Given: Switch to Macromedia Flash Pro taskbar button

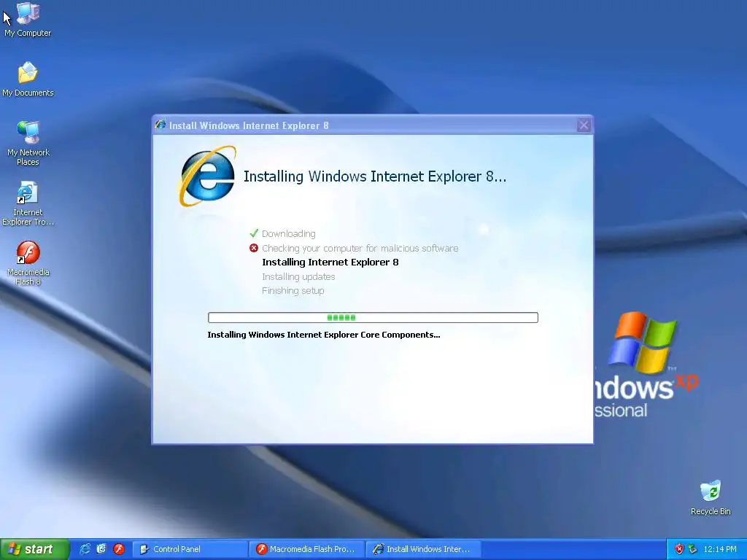Looking at the screenshot, I should coord(306,549).
